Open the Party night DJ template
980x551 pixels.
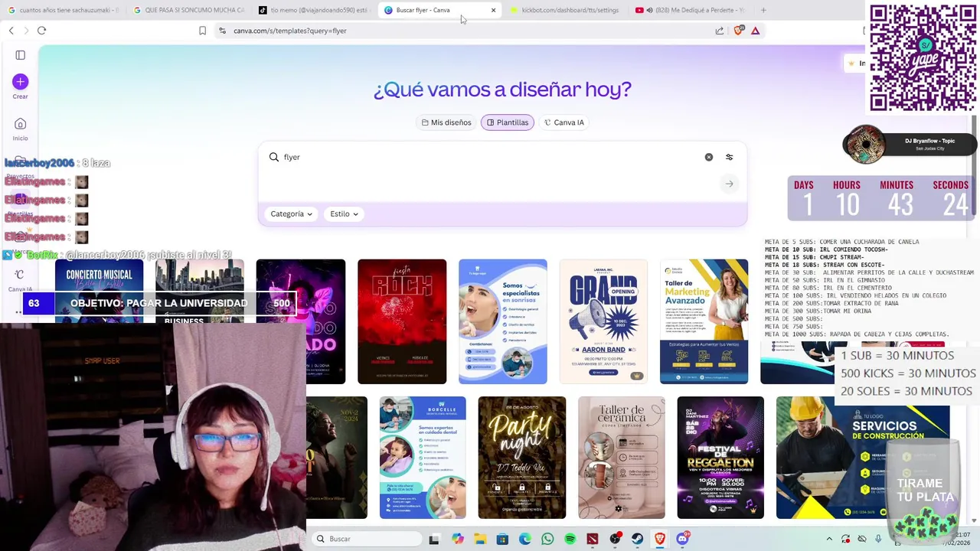(522, 458)
